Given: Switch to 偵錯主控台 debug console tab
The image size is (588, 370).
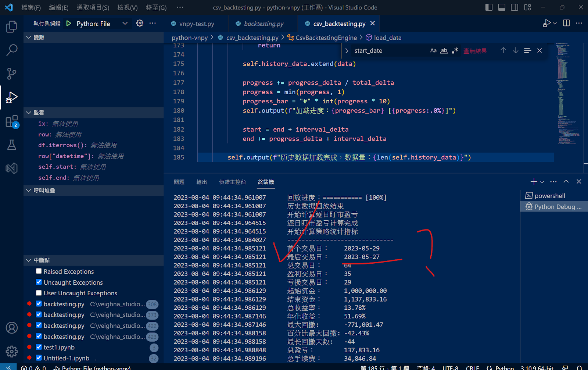Looking at the screenshot, I should (x=233, y=182).
